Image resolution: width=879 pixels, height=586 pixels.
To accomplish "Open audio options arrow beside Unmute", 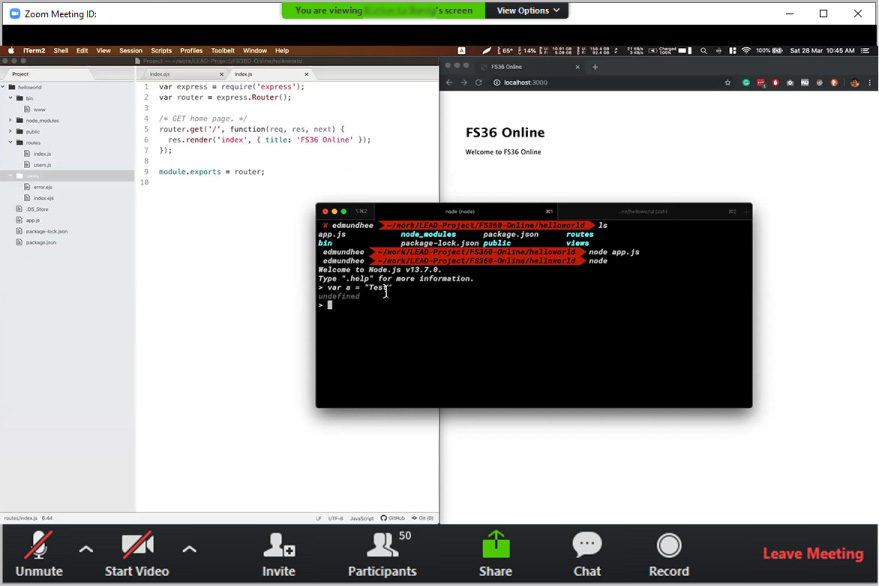I will click(86, 549).
